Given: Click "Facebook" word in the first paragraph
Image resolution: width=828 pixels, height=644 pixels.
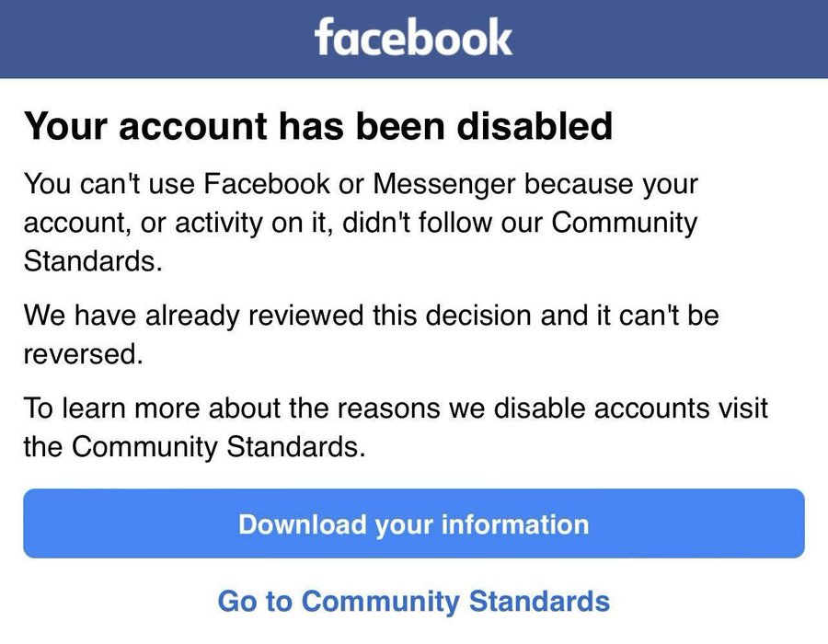Looking at the screenshot, I should click(267, 184).
